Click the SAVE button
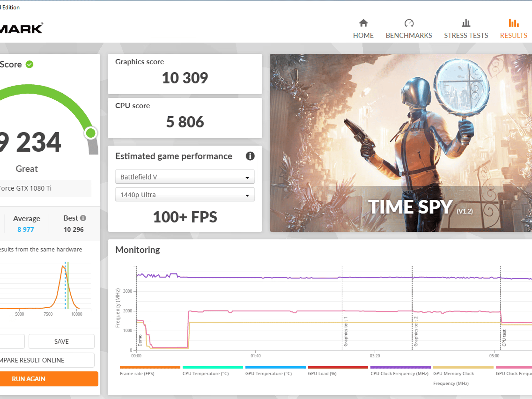This screenshot has width=532, height=399. tap(62, 341)
